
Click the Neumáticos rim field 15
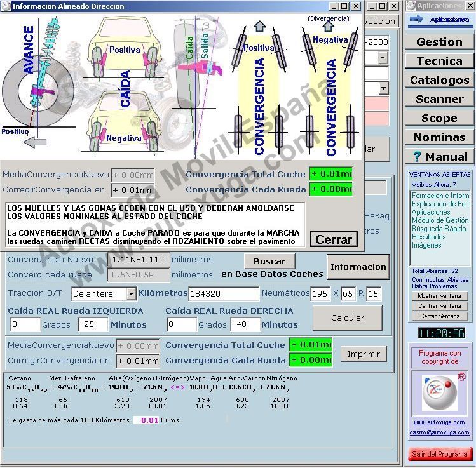click(x=374, y=293)
